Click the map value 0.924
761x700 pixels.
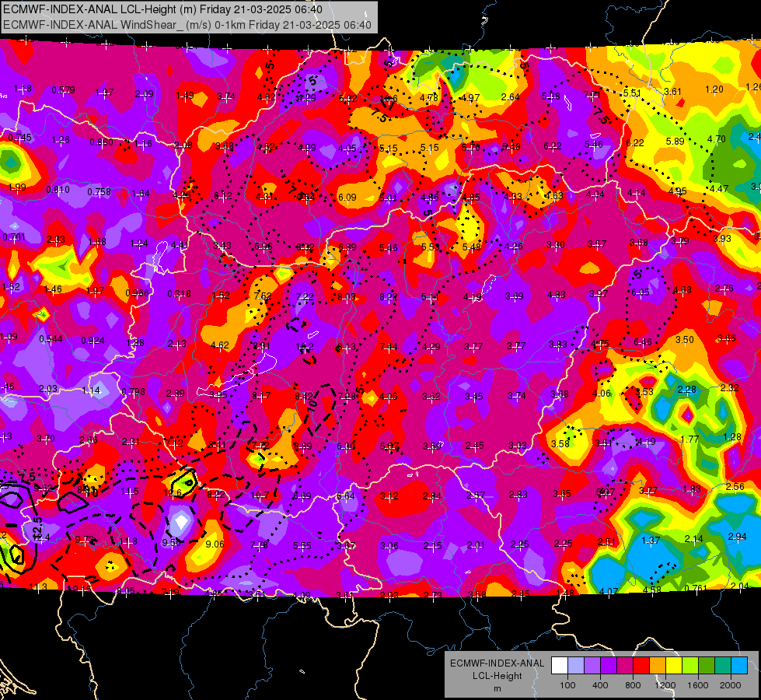click(93, 340)
